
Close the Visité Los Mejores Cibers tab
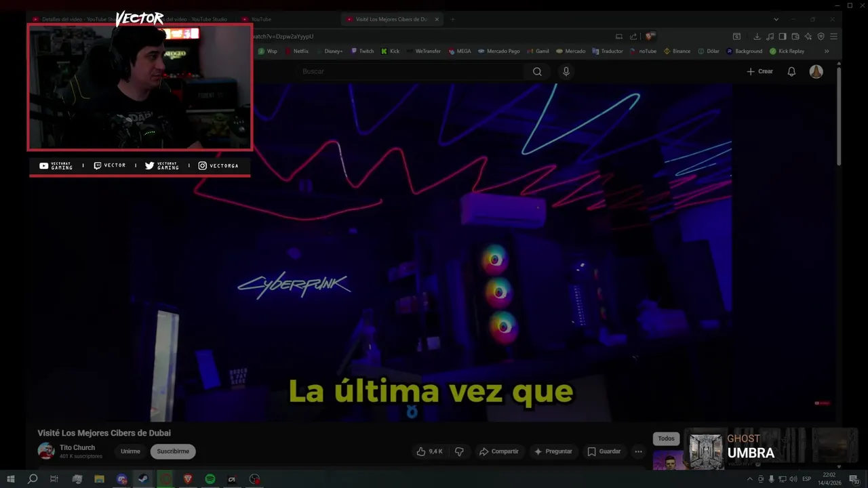pos(437,19)
